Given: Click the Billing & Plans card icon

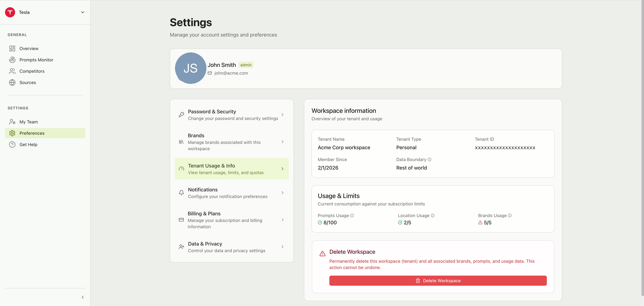Looking at the screenshot, I should click(x=181, y=220).
